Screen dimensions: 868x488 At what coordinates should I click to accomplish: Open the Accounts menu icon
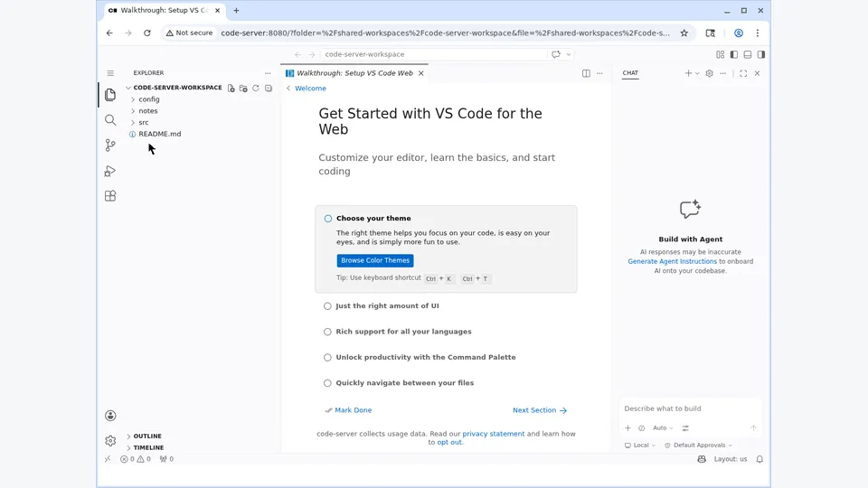[110, 416]
